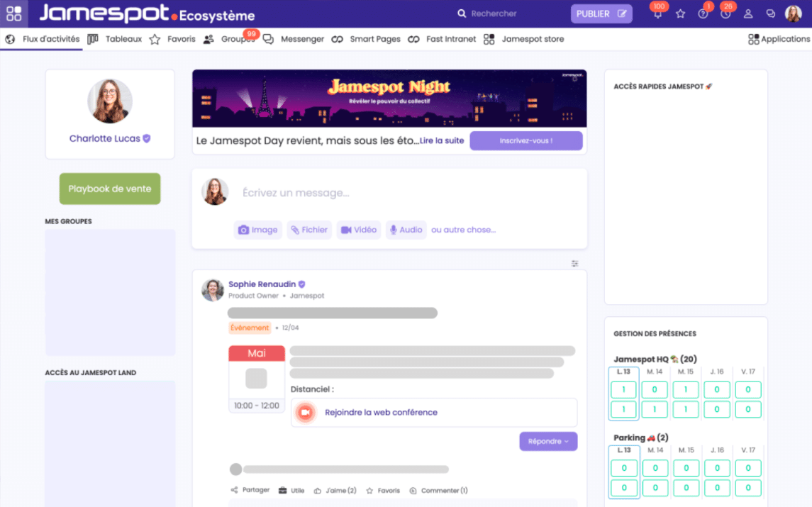Switch to the Tableaux tab
Viewport: 812px width, 507px height.
point(116,39)
